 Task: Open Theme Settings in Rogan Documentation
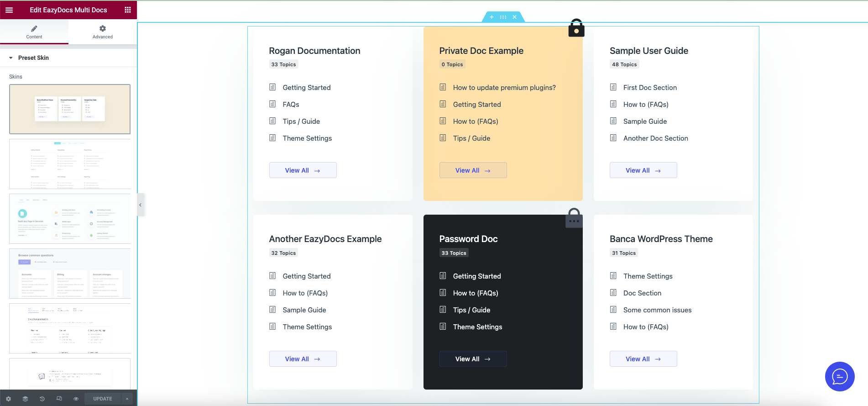coord(307,138)
